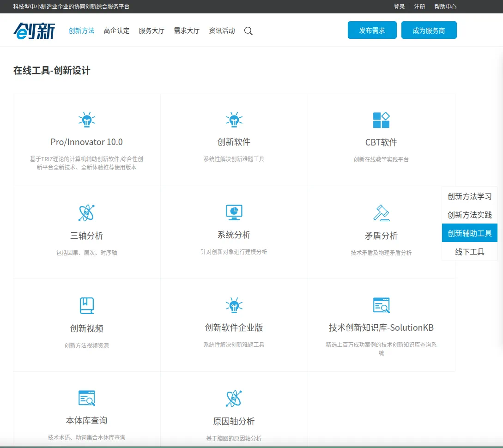Click the 创新软件企业版 lightbulb icon
This screenshot has width=503, height=448.
coord(234,305)
